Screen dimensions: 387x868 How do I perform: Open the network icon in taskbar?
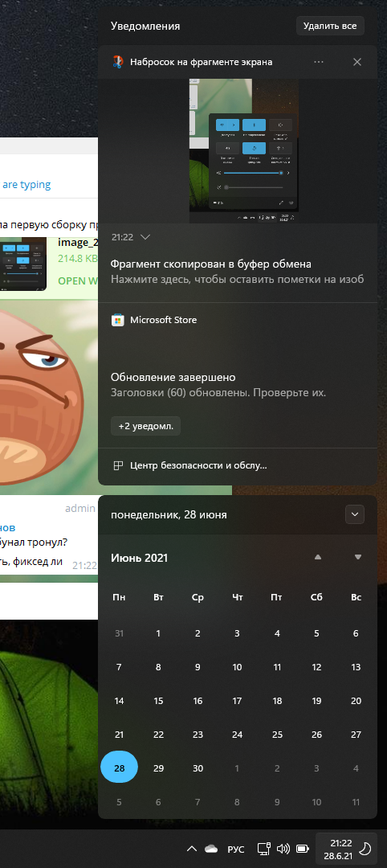[x=263, y=849]
